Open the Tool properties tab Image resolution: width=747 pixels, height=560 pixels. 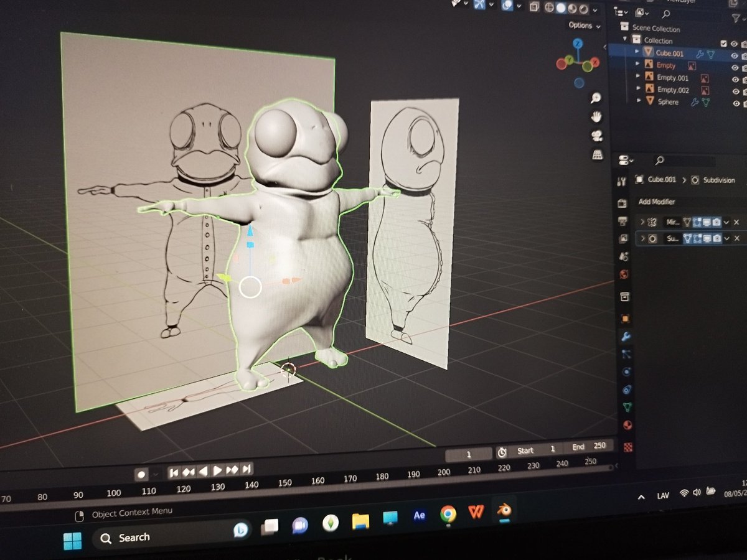621,182
